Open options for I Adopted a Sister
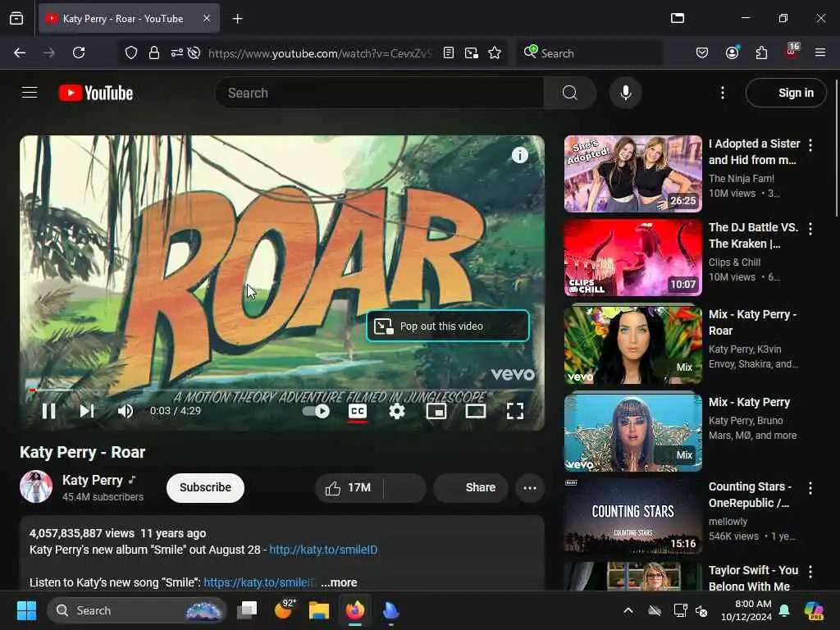This screenshot has width=840, height=630. coord(810,144)
